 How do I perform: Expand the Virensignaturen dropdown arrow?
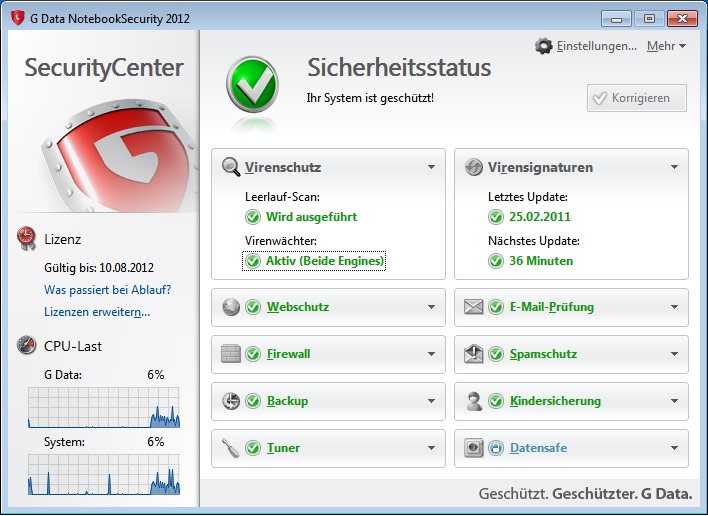pyautogui.click(x=674, y=167)
